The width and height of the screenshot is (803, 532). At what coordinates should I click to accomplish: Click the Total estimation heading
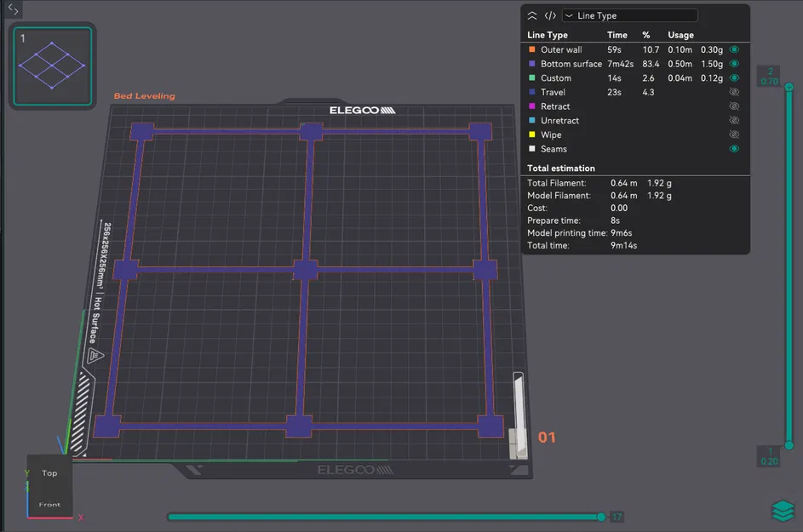click(561, 168)
